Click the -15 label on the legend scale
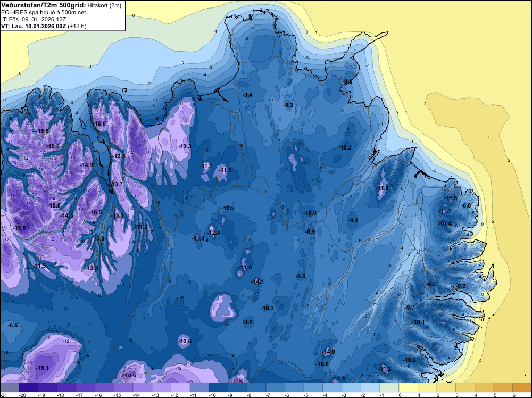Screen dimensions: 532x398 (118, 395)
